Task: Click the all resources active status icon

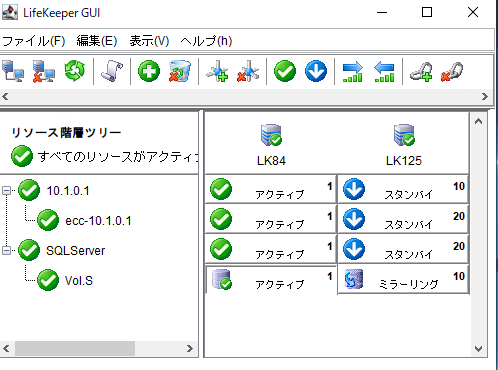Action: [22, 156]
